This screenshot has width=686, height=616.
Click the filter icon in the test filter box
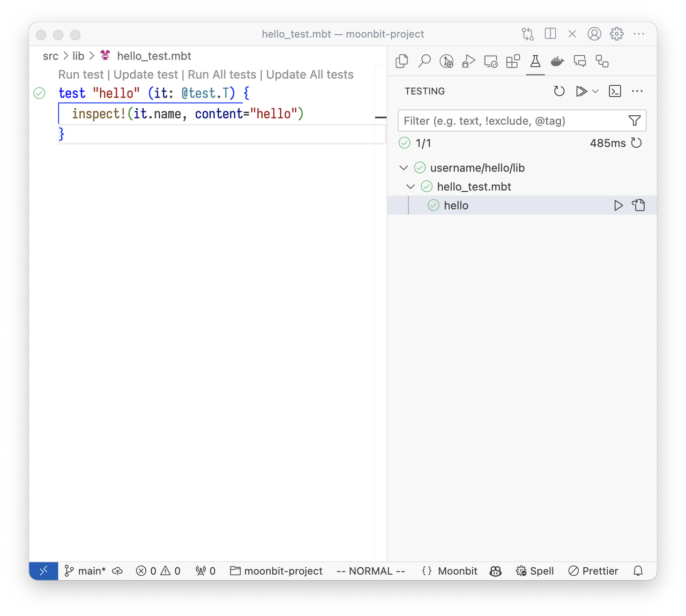tap(634, 121)
